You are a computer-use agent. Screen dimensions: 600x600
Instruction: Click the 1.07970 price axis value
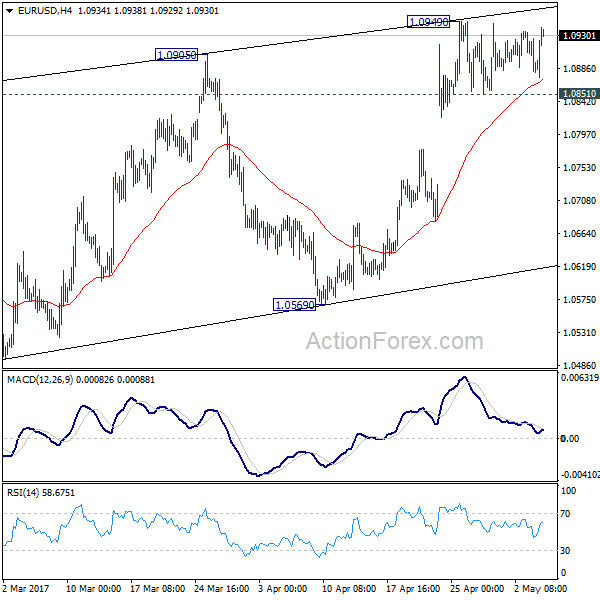pos(579,134)
